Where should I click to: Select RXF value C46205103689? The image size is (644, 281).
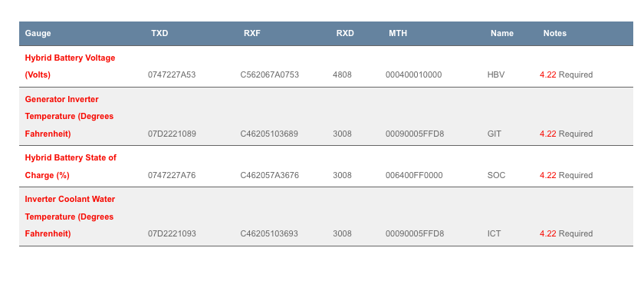coord(269,134)
